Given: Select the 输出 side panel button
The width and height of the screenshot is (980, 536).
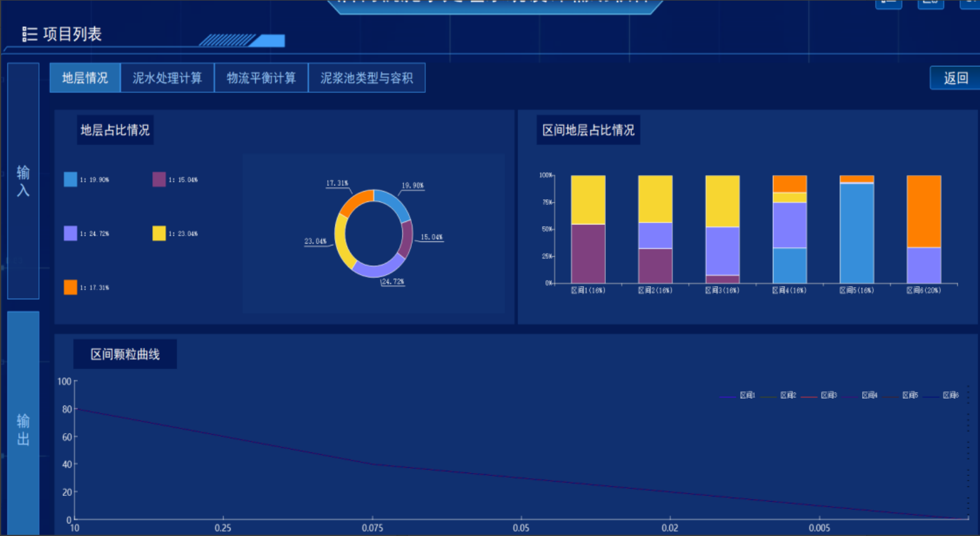Looking at the screenshot, I should click(23, 429).
